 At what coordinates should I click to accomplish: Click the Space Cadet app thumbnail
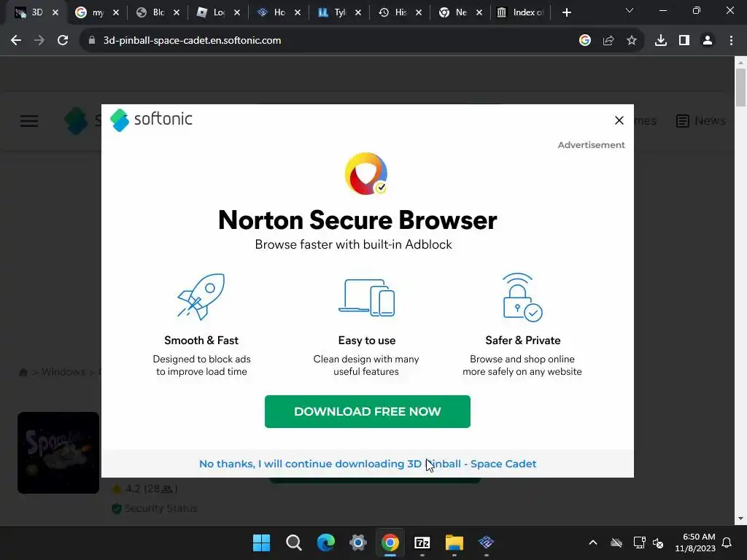click(58, 453)
